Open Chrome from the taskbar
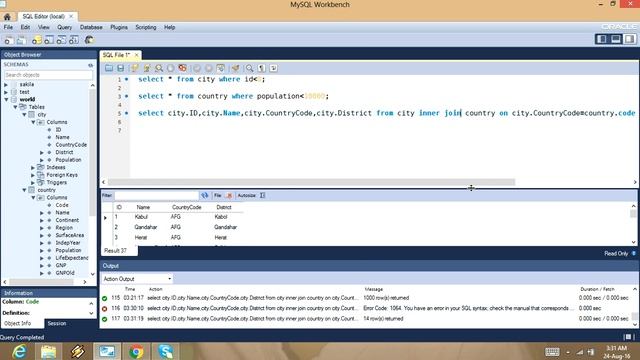Image resolution: width=640 pixels, height=360 pixels. pyautogui.click(x=136, y=351)
